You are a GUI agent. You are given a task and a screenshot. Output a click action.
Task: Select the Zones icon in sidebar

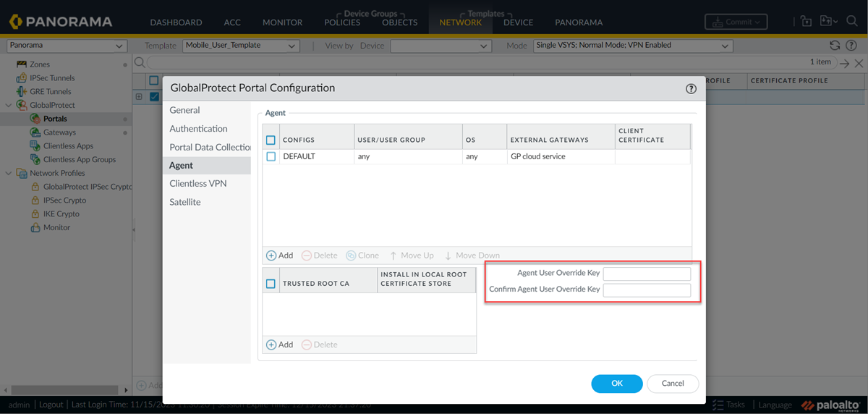tap(22, 64)
